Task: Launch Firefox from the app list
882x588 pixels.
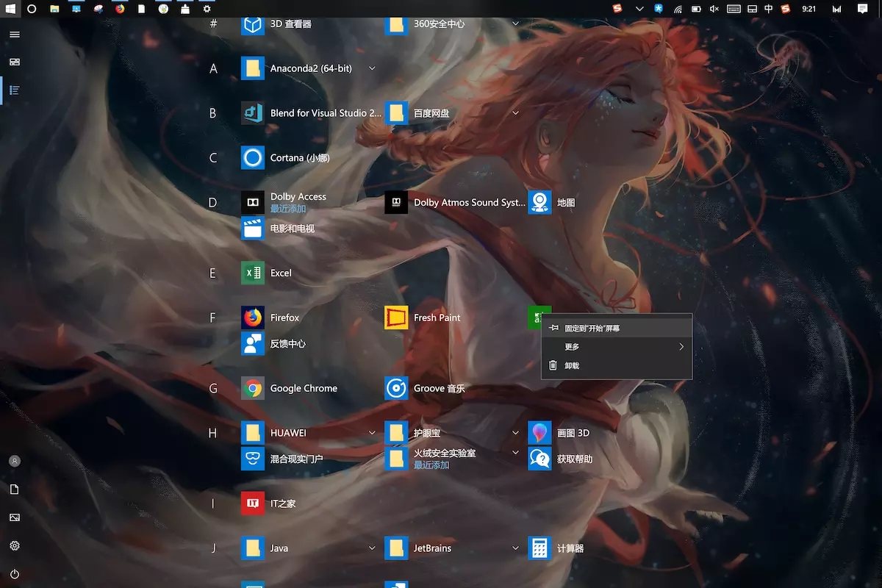Action: (270, 318)
